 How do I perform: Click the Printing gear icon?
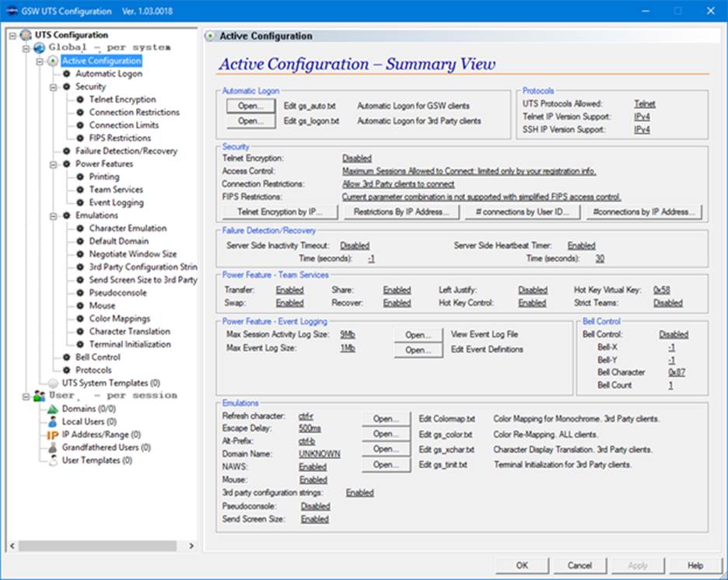click(x=80, y=176)
